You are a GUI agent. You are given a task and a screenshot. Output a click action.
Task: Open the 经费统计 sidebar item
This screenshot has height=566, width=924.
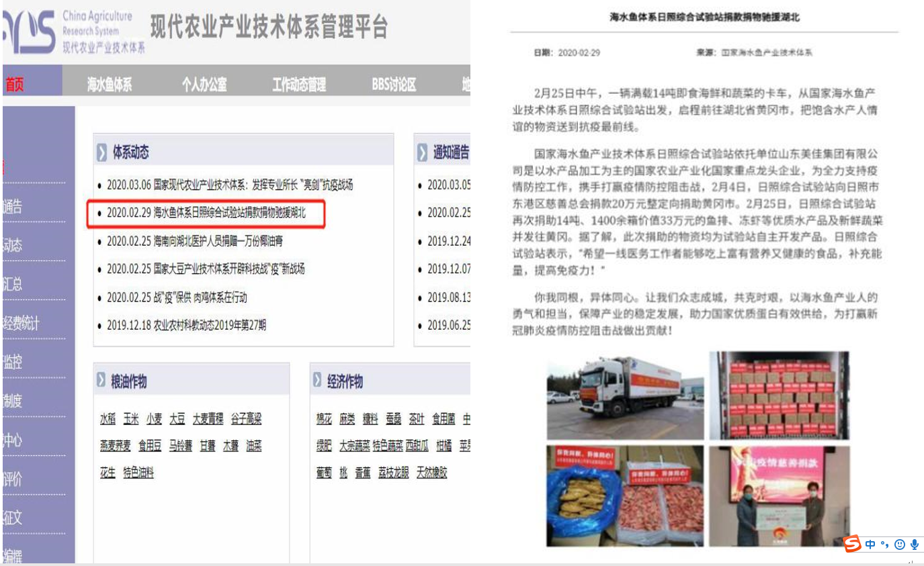point(22,324)
